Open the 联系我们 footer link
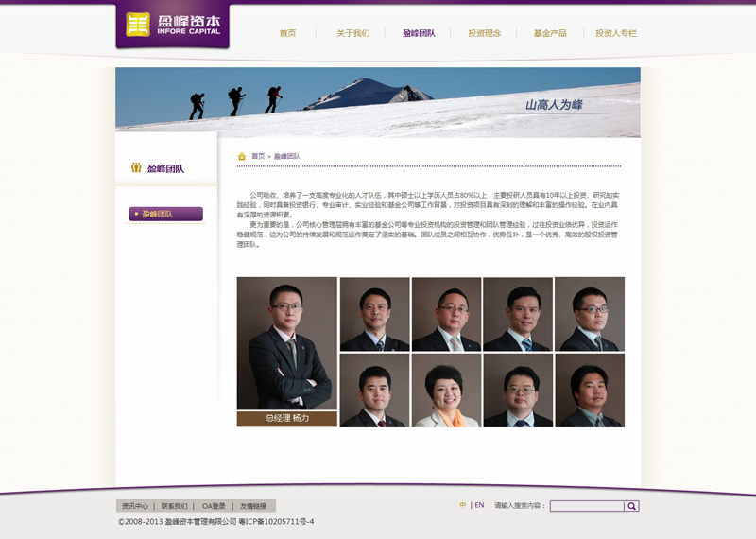 pos(174,506)
